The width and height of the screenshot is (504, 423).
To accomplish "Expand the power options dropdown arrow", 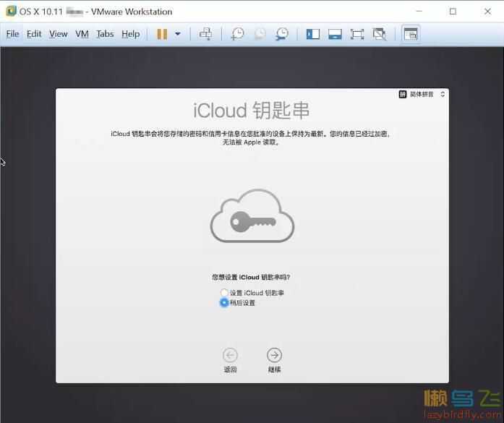I will (177, 34).
